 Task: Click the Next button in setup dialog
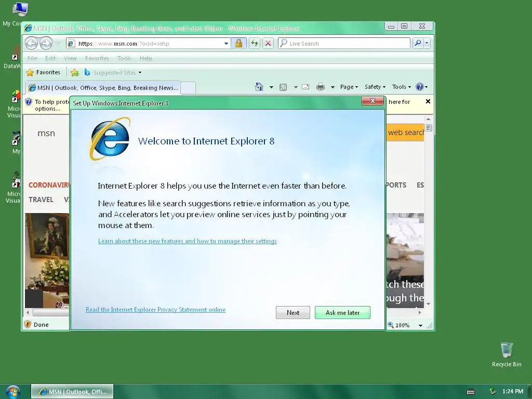pos(293,312)
